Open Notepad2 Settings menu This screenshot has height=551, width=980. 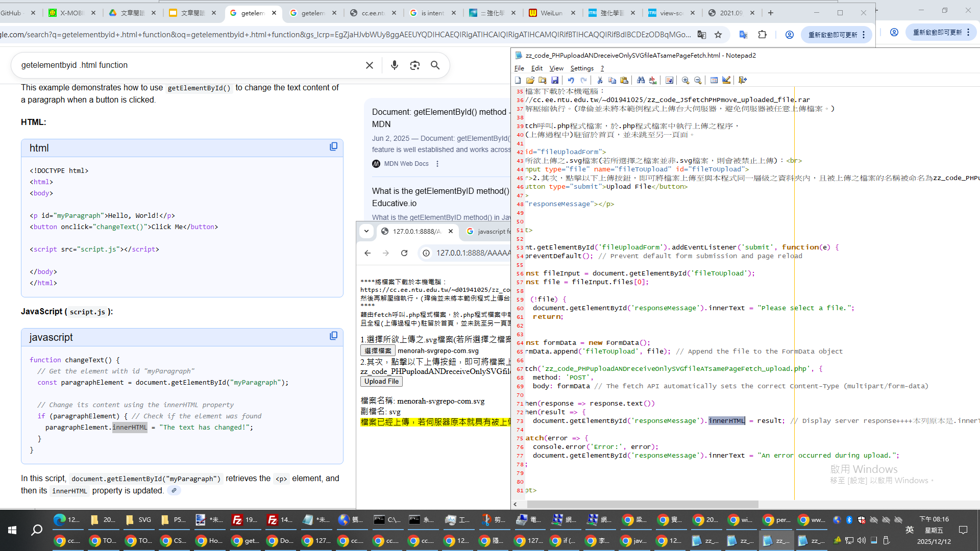tap(581, 68)
